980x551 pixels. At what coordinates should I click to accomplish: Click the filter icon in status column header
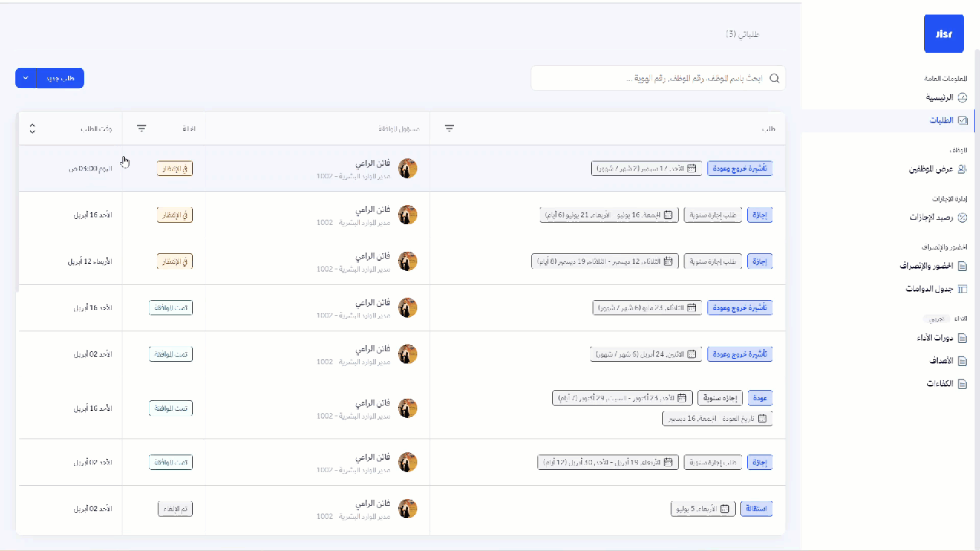tap(142, 129)
